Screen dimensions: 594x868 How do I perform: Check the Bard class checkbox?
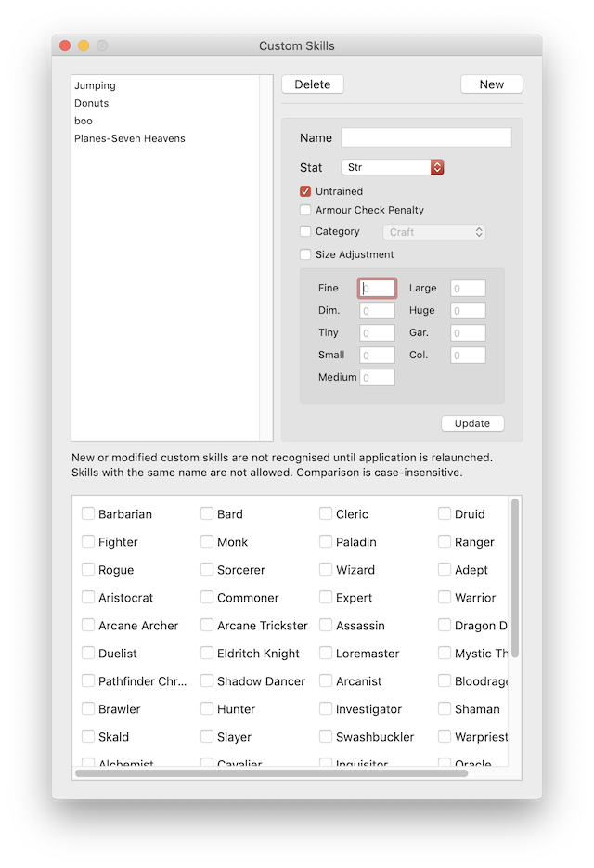(x=206, y=513)
